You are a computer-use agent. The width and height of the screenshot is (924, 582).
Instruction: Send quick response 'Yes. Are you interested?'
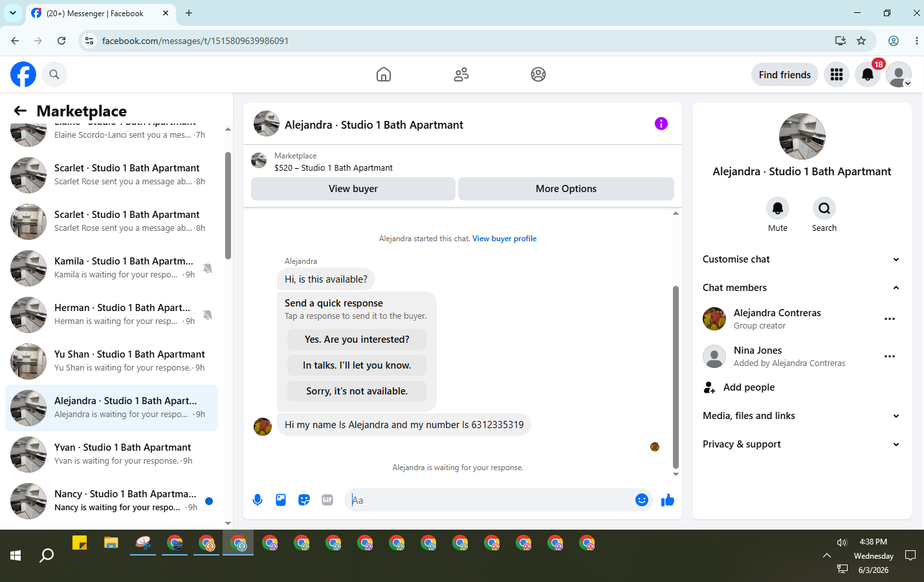(357, 339)
